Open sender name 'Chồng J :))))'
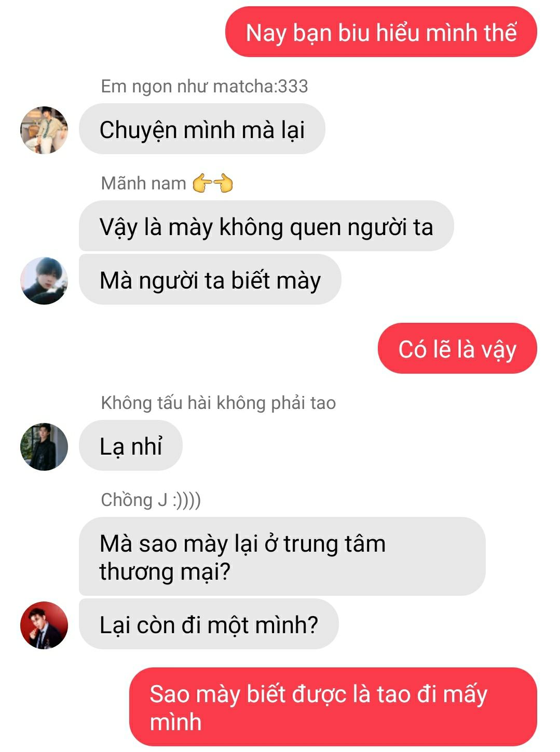The width and height of the screenshot is (560, 752). 151,500
